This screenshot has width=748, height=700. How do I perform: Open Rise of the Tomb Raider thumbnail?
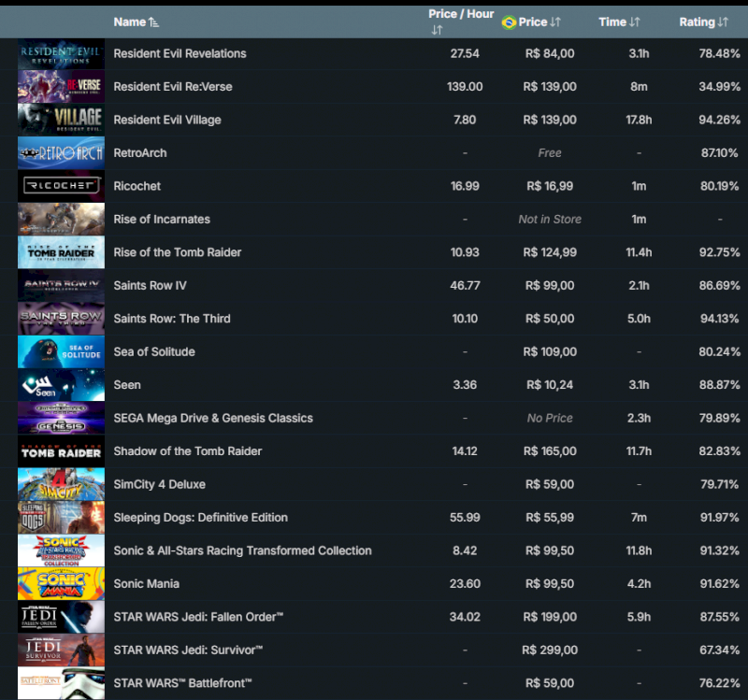click(61, 252)
